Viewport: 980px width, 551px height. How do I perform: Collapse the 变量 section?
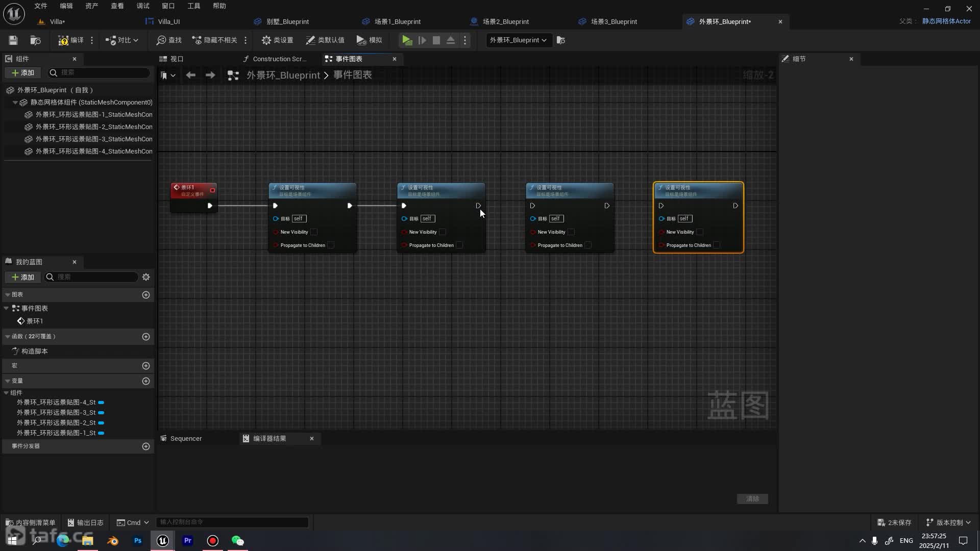[x=7, y=381]
